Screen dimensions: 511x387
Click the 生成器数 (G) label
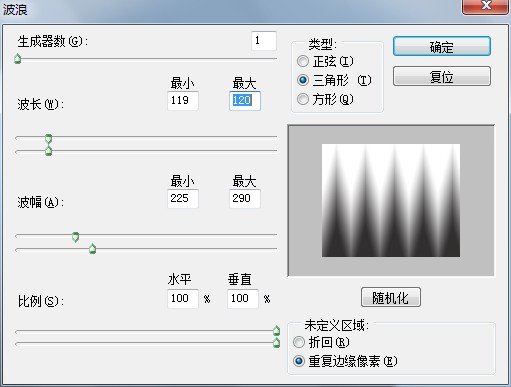coord(53,42)
